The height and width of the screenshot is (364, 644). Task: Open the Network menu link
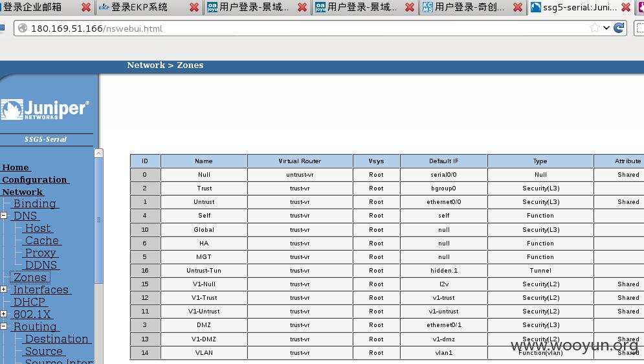coord(23,192)
